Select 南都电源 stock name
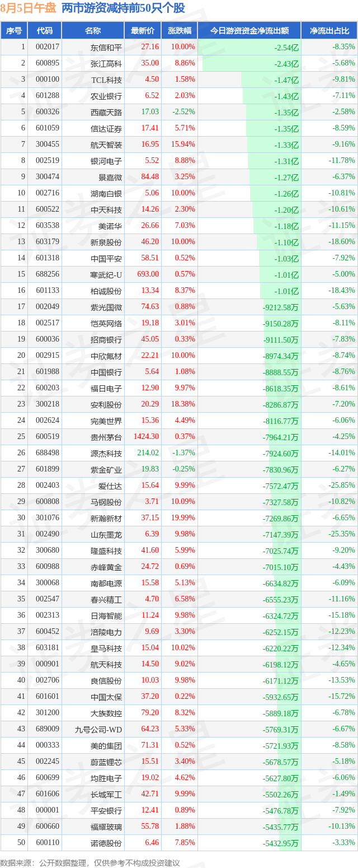 coord(106,583)
